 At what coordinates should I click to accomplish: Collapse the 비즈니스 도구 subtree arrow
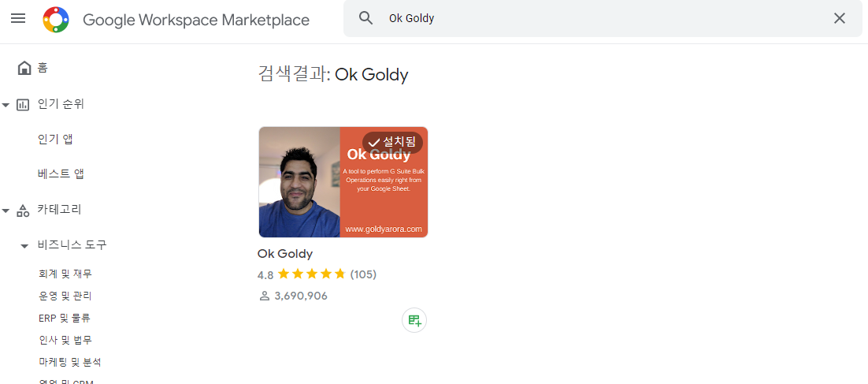pyautogui.click(x=24, y=246)
